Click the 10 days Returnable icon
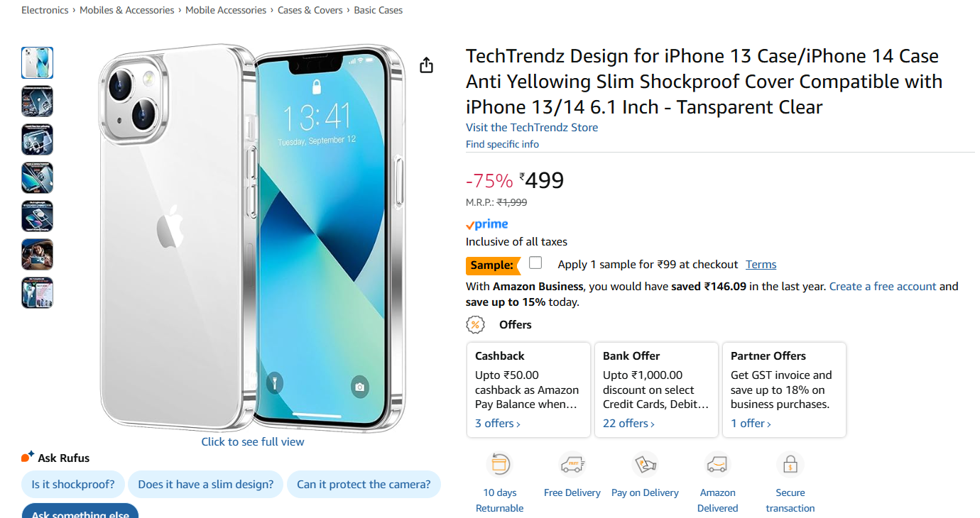This screenshot has width=980, height=518. point(499,465)
